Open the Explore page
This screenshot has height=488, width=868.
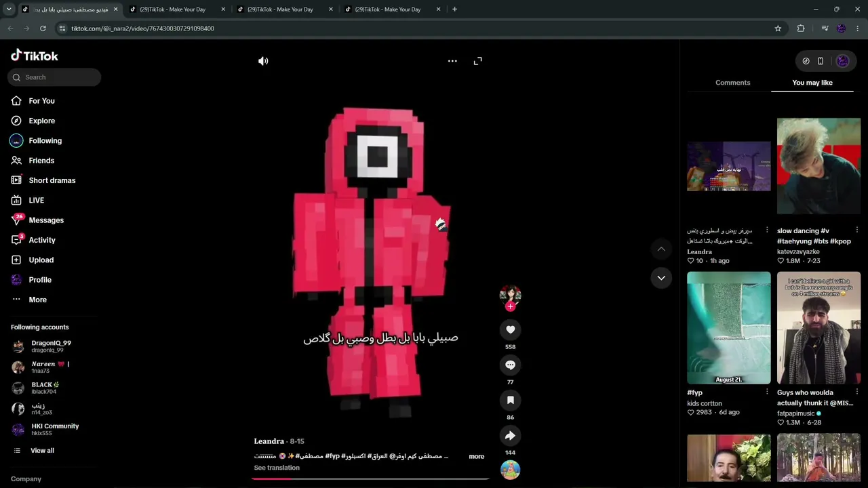pos(41,121)
